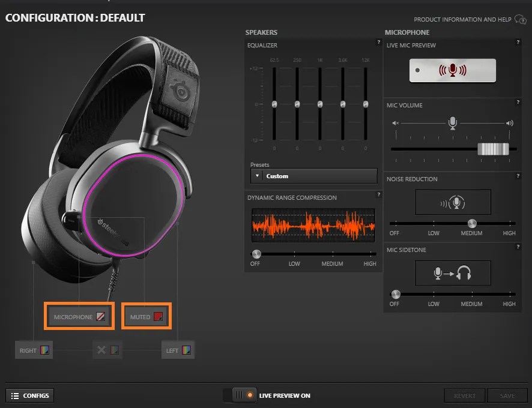Click the REVERT button

[465, 395]
